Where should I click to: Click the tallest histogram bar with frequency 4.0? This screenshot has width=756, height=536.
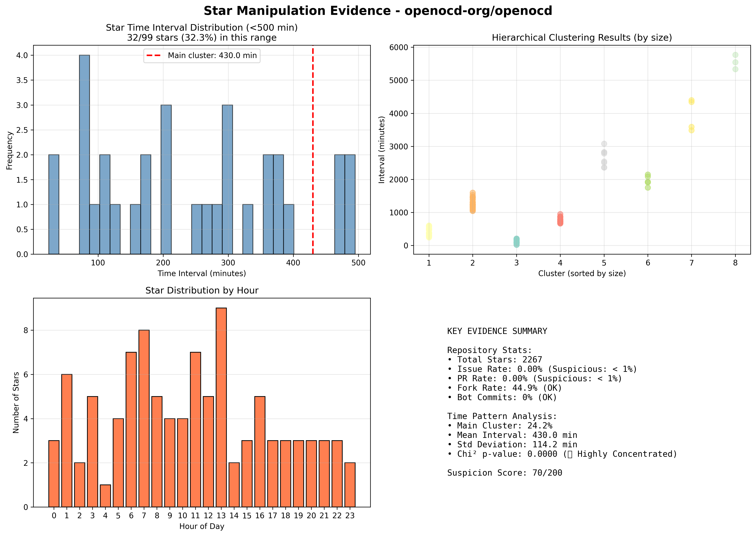coord(84,155)
